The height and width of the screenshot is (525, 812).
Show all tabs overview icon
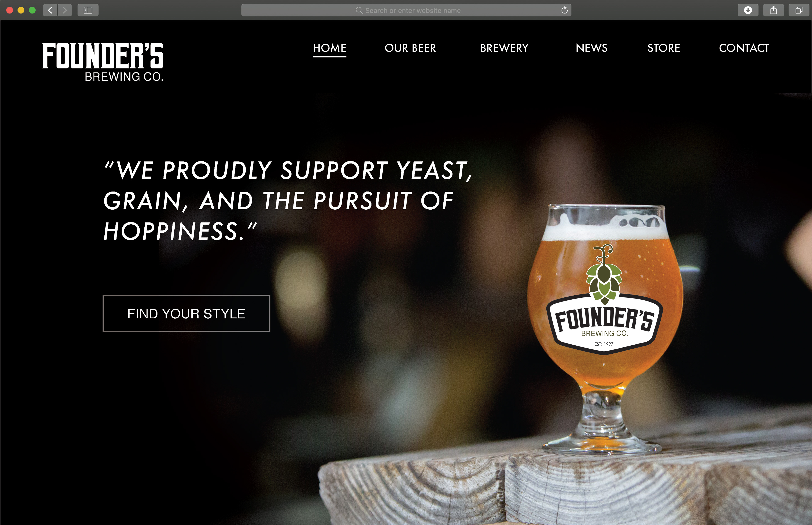(799, 10)
